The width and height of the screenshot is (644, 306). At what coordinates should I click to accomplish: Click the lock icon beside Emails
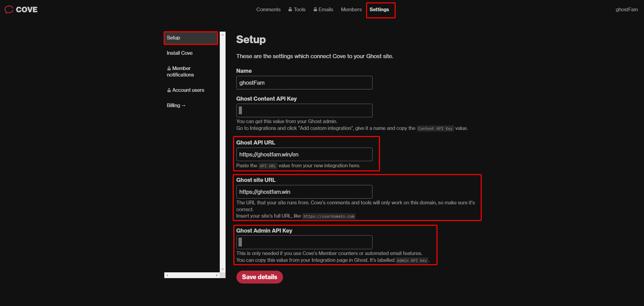[x=315, y=9]
